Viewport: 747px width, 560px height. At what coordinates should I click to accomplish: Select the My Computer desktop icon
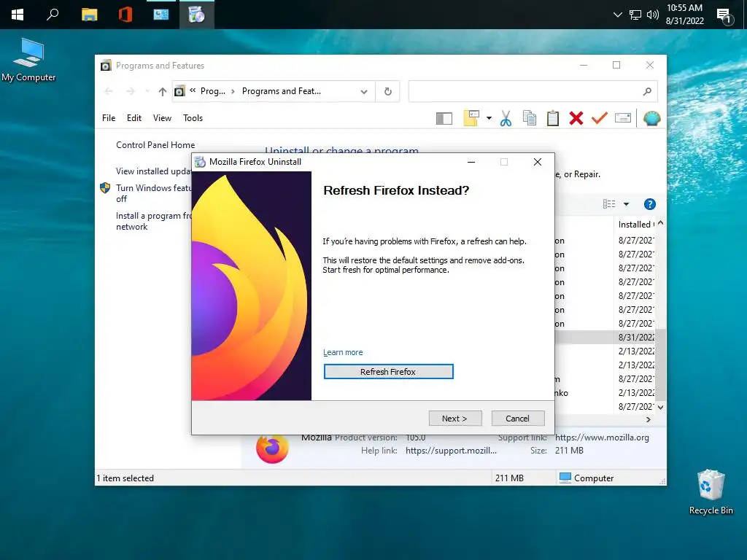(28, 60)
